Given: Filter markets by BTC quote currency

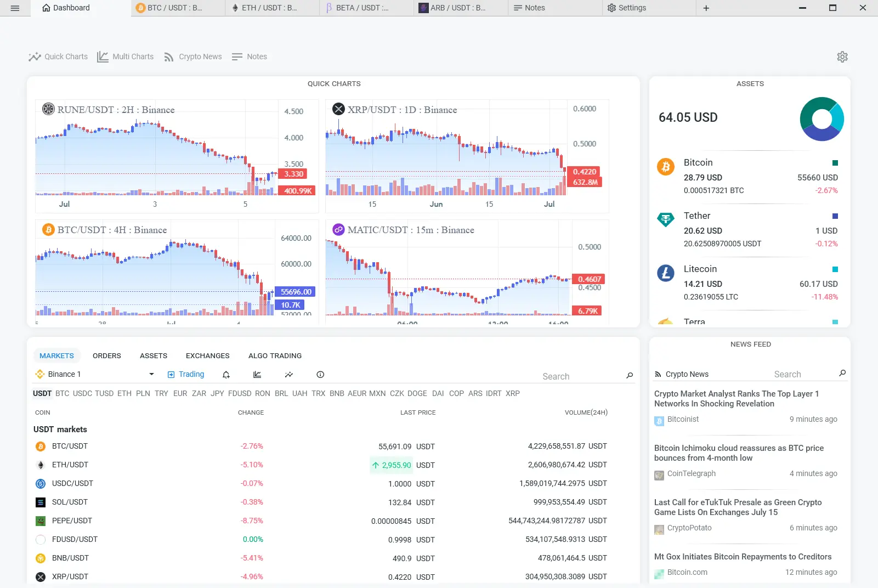Looking at the screenshot, I should tap(63, 394).
